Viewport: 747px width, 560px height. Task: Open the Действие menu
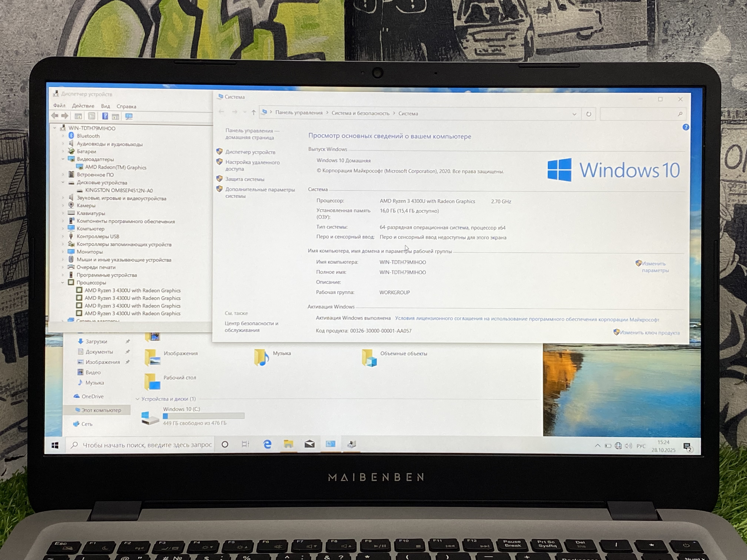pyautogui.click(x=83, y=106)
